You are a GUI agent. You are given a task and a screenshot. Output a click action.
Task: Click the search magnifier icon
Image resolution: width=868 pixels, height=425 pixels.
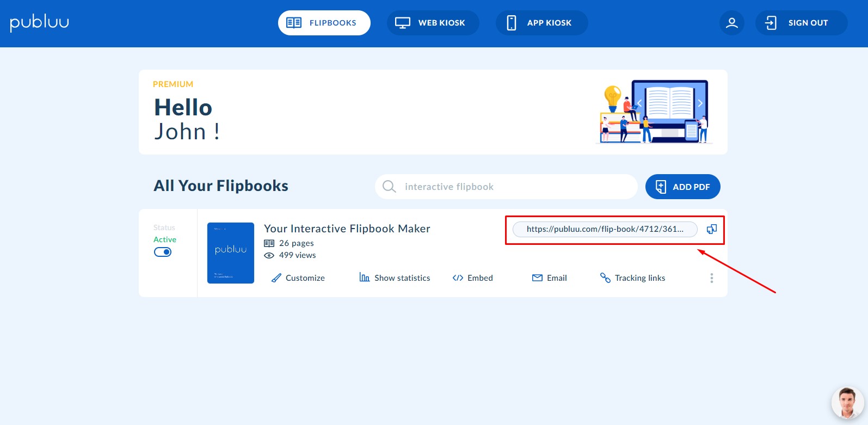389,187
